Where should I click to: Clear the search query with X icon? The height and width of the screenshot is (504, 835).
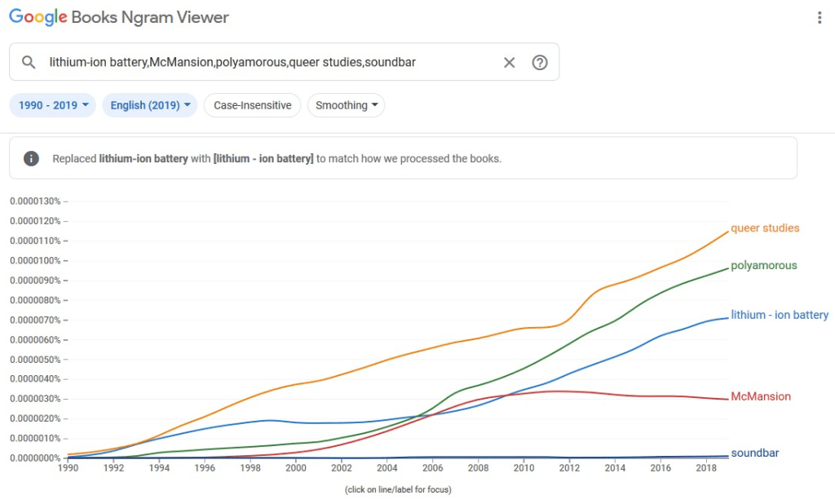pyautogui.click(x=509, y=63)
